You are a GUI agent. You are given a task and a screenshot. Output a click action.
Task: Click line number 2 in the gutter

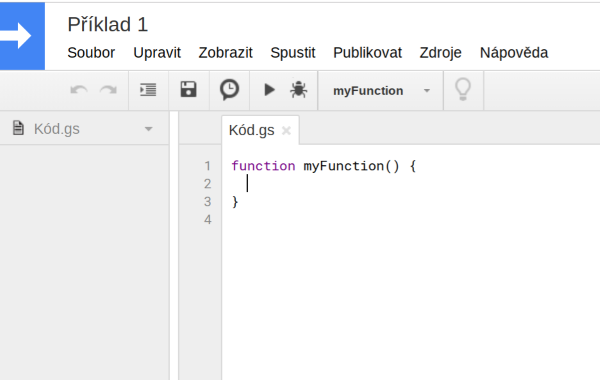pos(207,184)
